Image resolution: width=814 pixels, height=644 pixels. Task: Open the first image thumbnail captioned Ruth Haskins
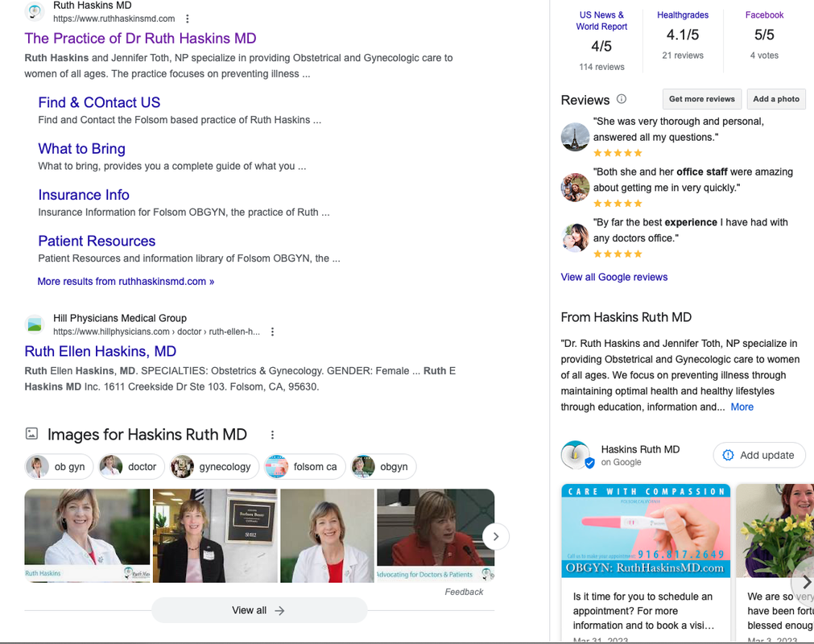pos(87,535)
